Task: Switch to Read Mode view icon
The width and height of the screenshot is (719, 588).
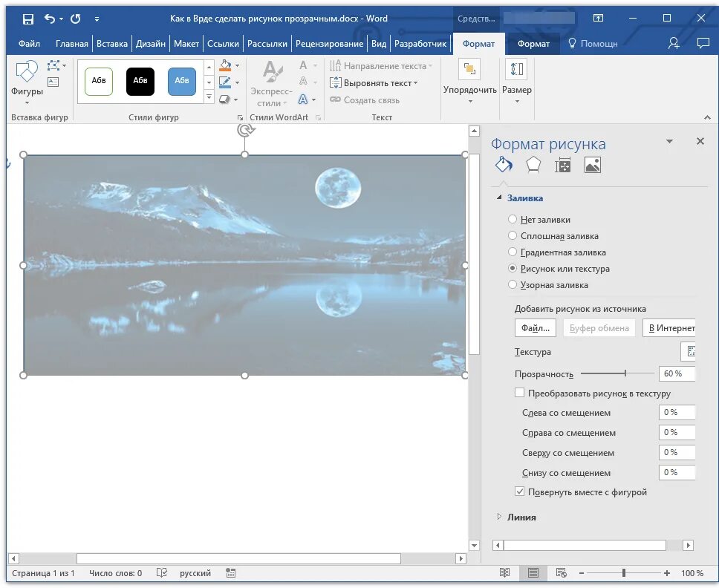Action: click(x=504, y=572)
